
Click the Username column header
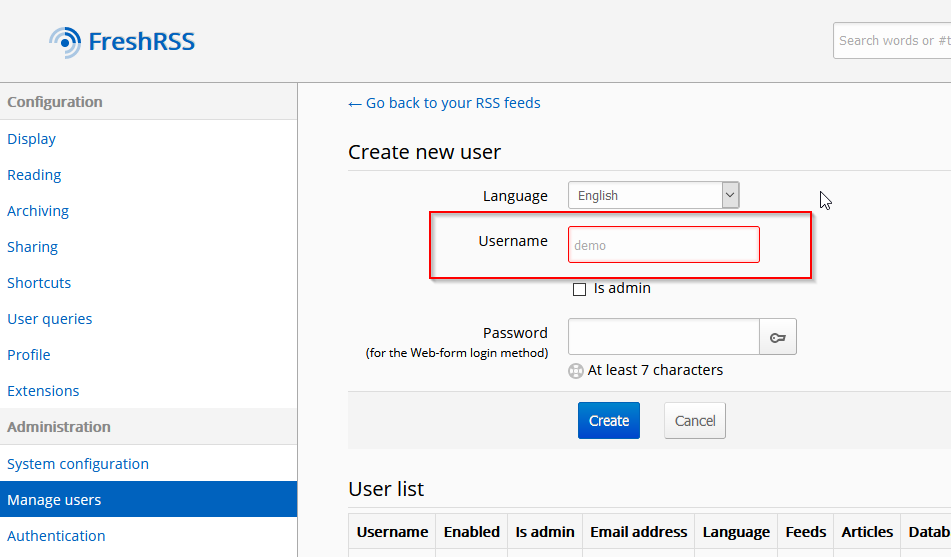click(392, 532)
